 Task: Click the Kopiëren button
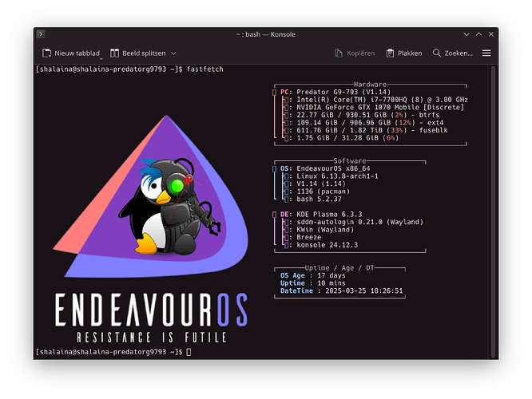click(x=355, y=53)
